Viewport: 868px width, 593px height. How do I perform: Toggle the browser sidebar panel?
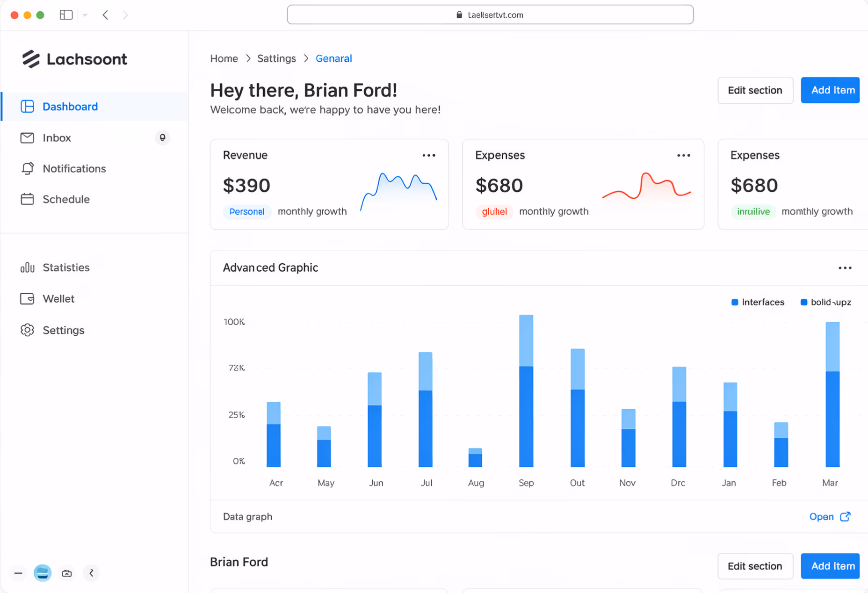click(66, 15)
